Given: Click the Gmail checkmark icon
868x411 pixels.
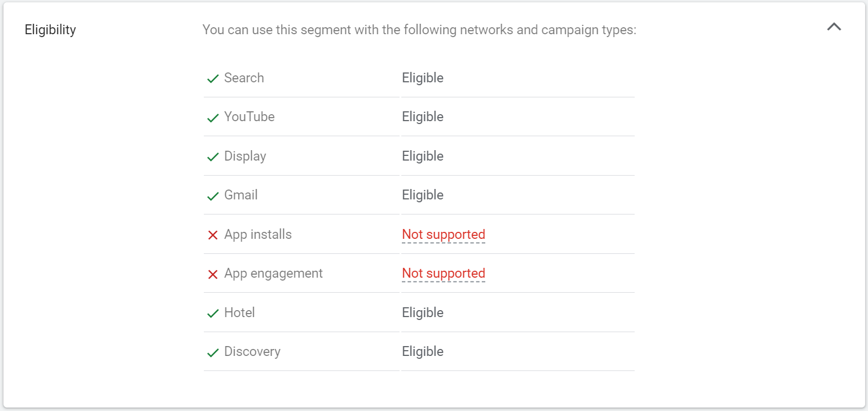Looking at the screenshot, I should point(213,196).
